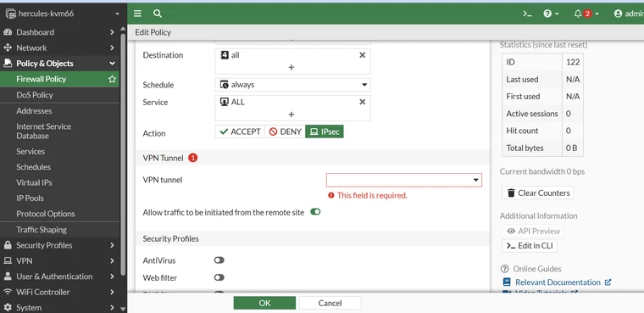Click the Online Guides question icon
The width and height of the screenshot is (644, 313).
(x=505, y=269)
